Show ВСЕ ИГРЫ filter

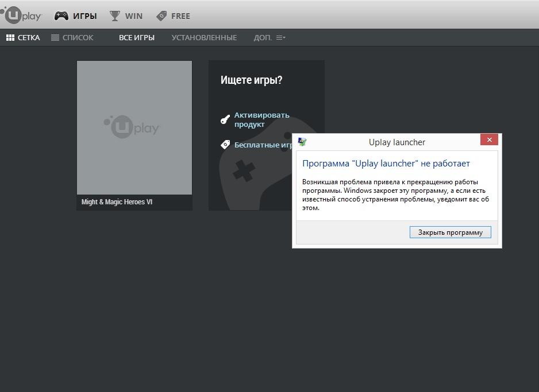(137, 38)
